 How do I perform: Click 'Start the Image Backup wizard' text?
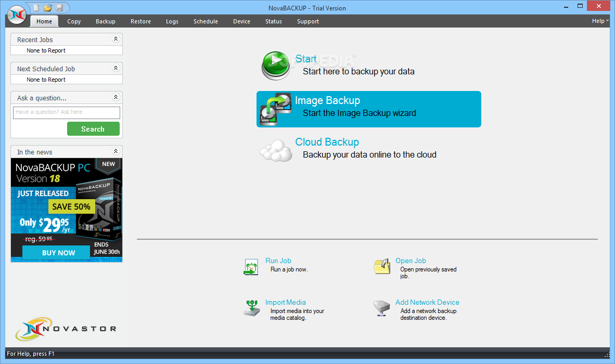pos(360,113)
